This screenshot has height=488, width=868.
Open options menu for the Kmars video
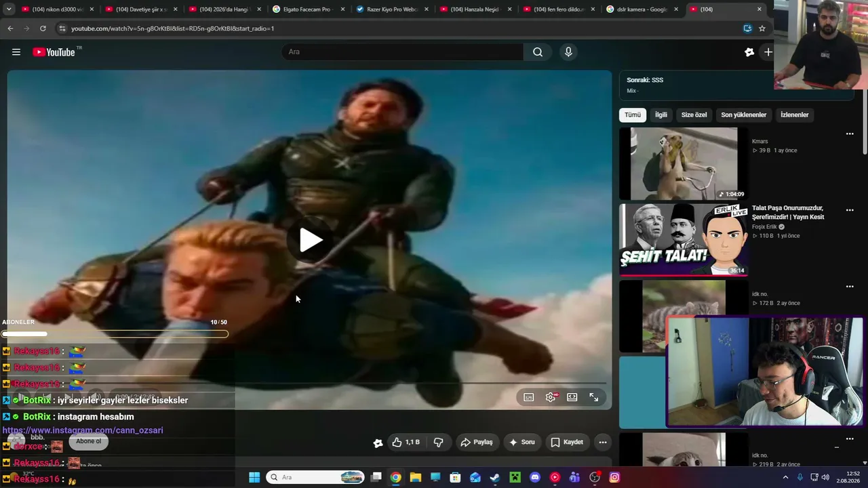pyautogui.click(x=850, y=134)
